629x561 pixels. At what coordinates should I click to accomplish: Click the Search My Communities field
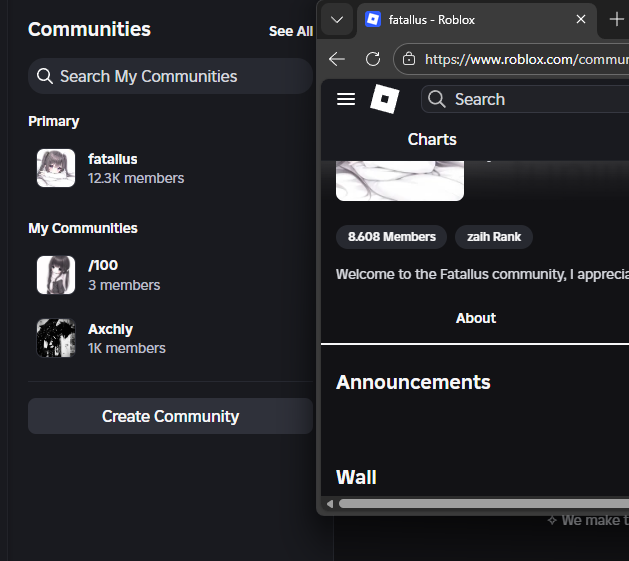(x=170, y=76)
